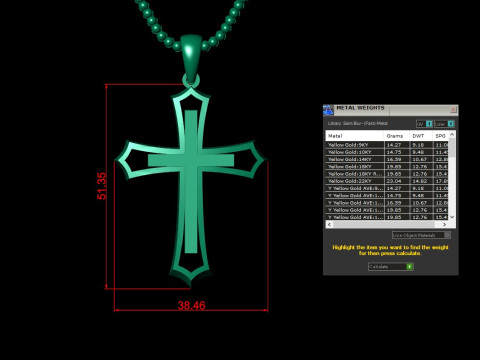The width and height of the screenshot is (480, 360).
Task: Select the Yellow Gold:9KY row
Action: (x=387, y=145)
